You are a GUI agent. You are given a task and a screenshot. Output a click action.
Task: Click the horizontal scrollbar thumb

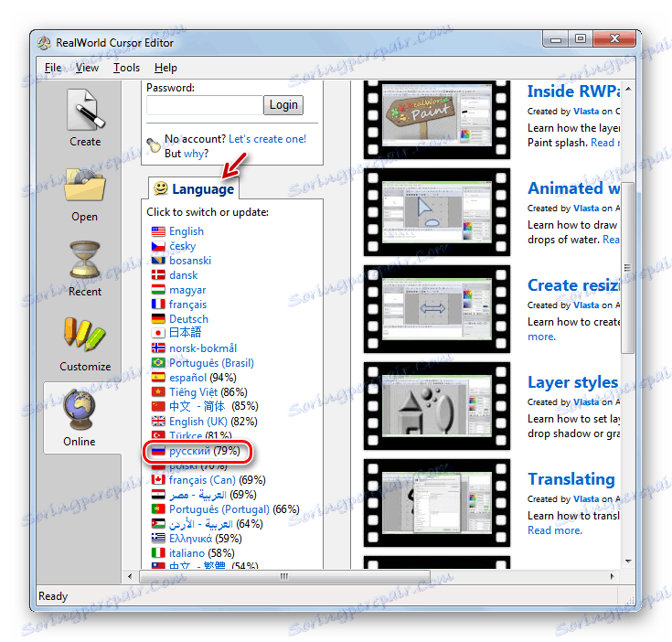(284, 576)
